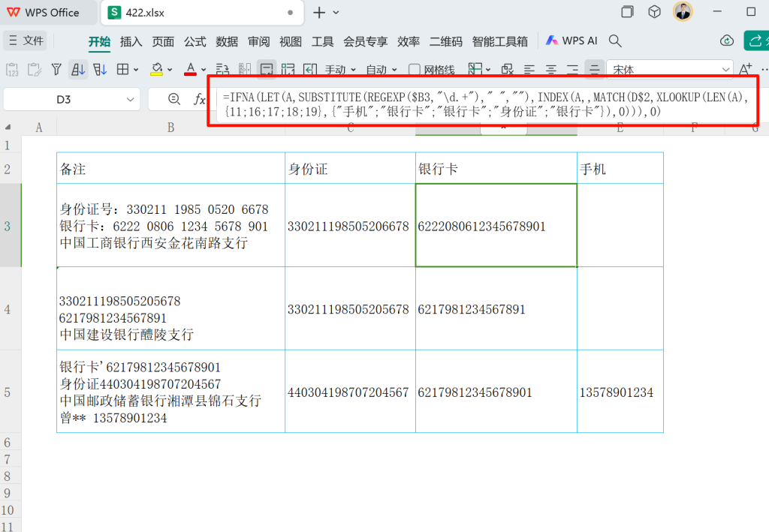Click the font color A icon
Viewport: 769px width, 532px height.
click(190, 70)
